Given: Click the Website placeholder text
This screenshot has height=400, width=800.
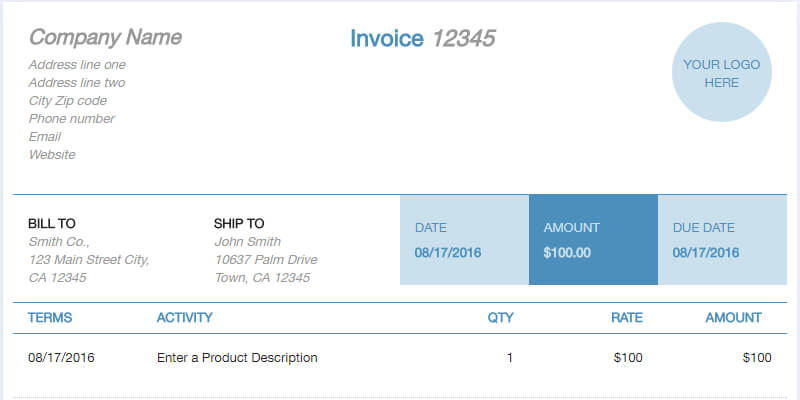Looking at the screenshot, I should click(x=52, y=155).
